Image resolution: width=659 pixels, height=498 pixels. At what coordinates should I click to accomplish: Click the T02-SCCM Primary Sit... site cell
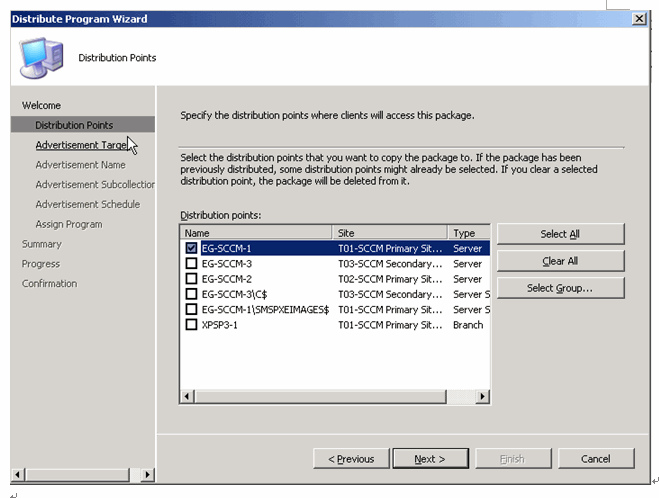(x=390, y=279)
